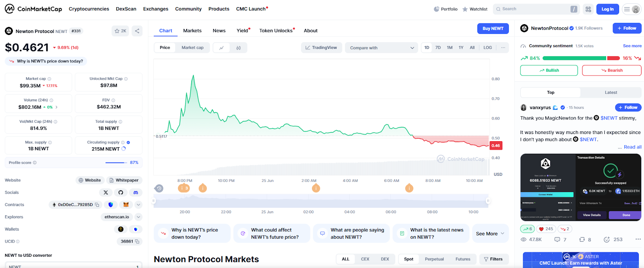The width and height of the screenshot is (644, 268).
Task: Open the Products nav menu
Action: (x=219, y=9)
